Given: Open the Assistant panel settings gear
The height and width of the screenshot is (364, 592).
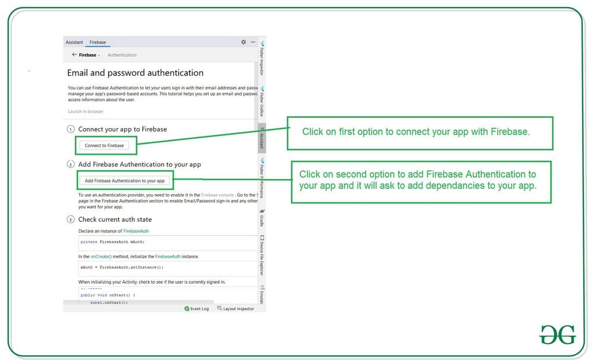Looking at the screenshot, I should point(243,42).
